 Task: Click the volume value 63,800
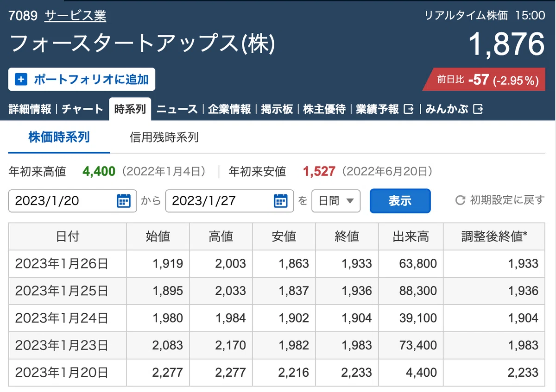[418, 264]
